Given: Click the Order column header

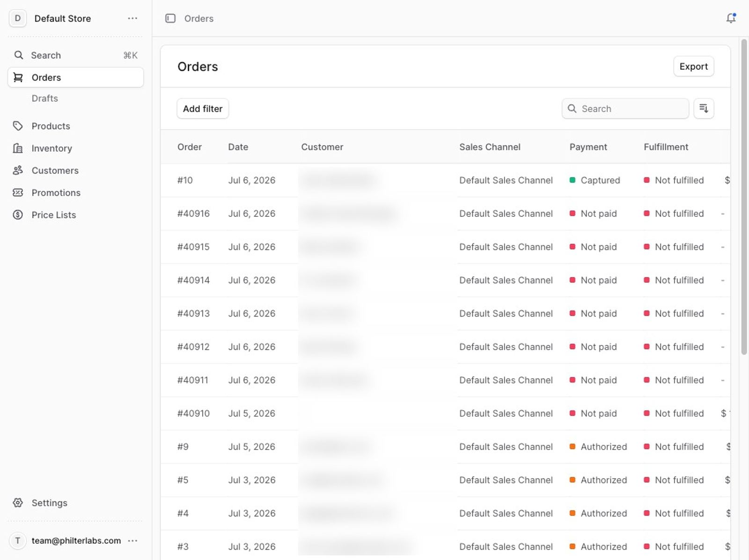Looking at the screenshot, I should 190,147.
